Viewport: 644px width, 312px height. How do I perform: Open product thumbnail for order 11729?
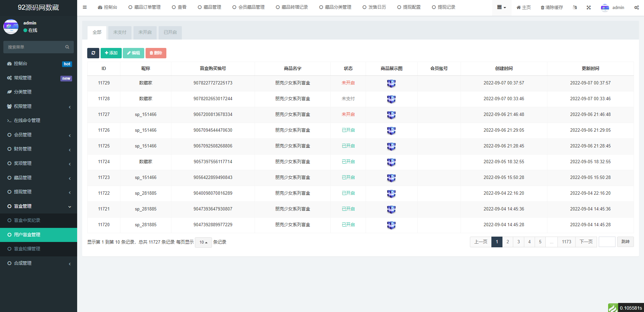point(391,83)
